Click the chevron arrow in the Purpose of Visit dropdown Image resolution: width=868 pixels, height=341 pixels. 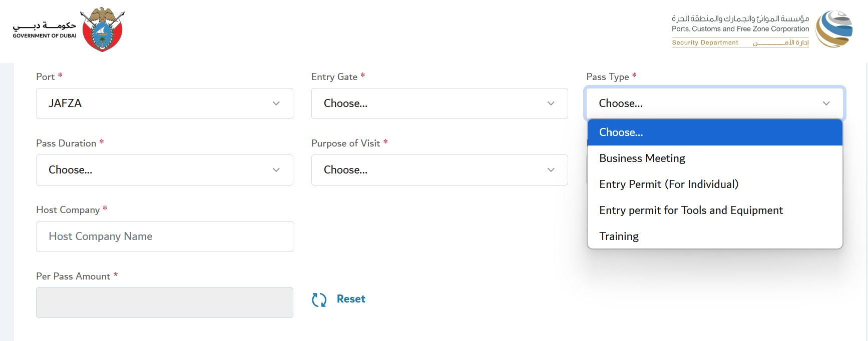pyautogui.click(x=551, y=170)
